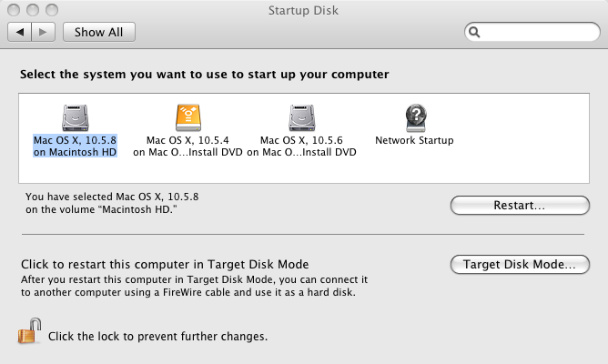The image size is (608, 364).
Task: Click the Restart... button
Action: pyautogui.click(x=520, y=205)
